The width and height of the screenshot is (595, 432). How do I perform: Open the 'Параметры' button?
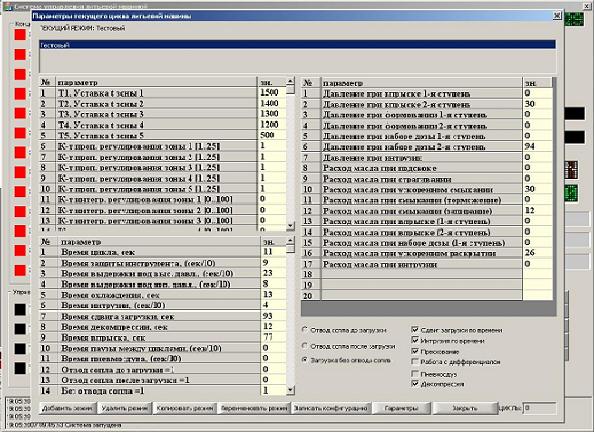point(401,408)
